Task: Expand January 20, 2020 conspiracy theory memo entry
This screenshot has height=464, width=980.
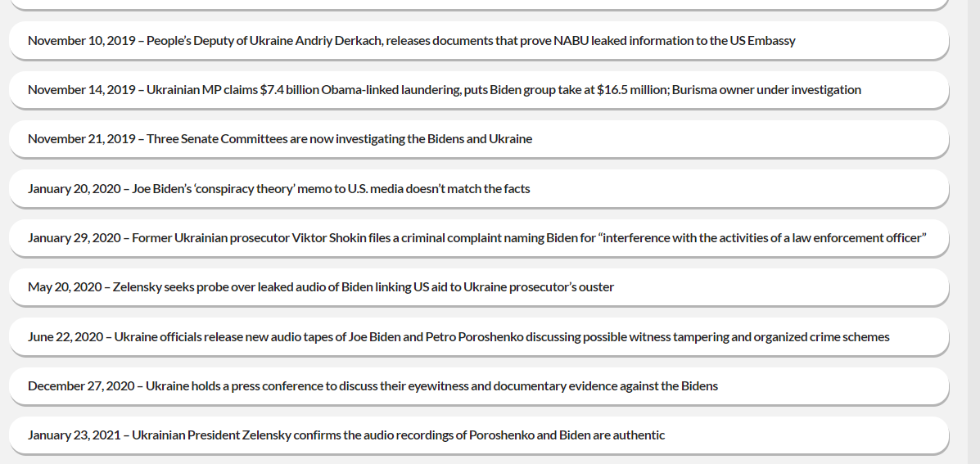Action: [x=479, y=188]
